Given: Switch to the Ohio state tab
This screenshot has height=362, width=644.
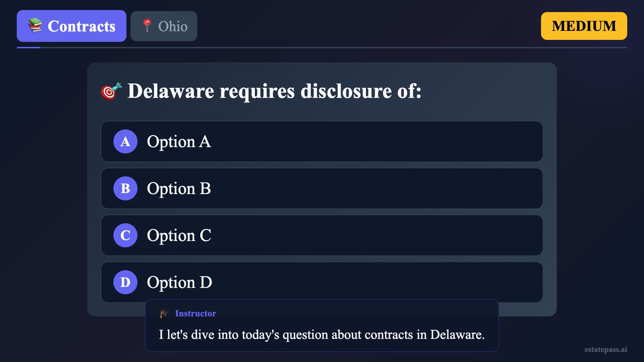Looking at the screenshot, I should [x=164, y=26].
